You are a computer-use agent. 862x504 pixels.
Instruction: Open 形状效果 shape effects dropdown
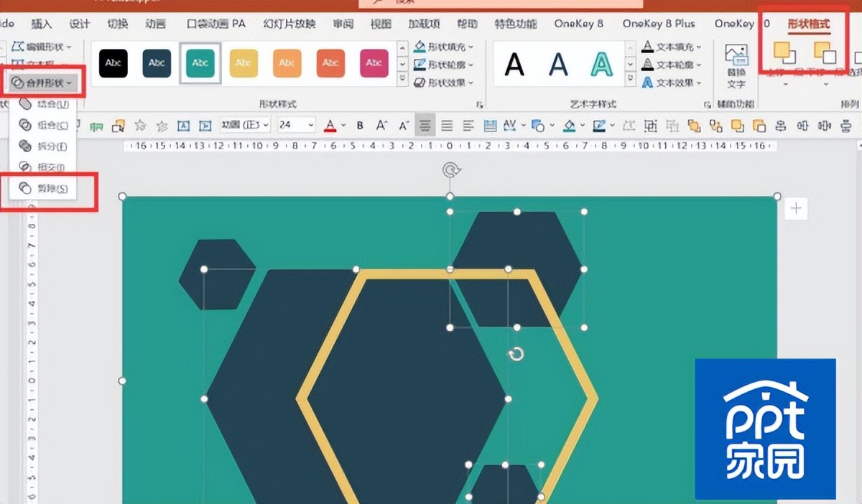444,83
